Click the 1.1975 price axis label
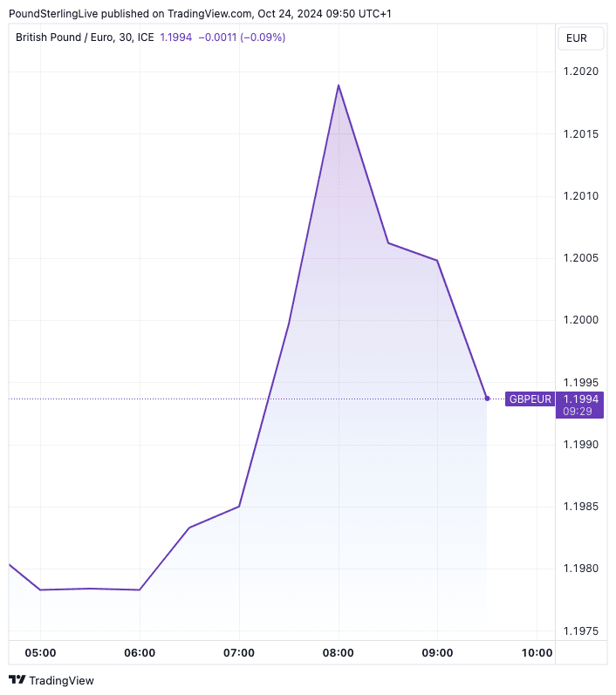Image resolution: width=616 pixels, height=695 pixels. 579,630
